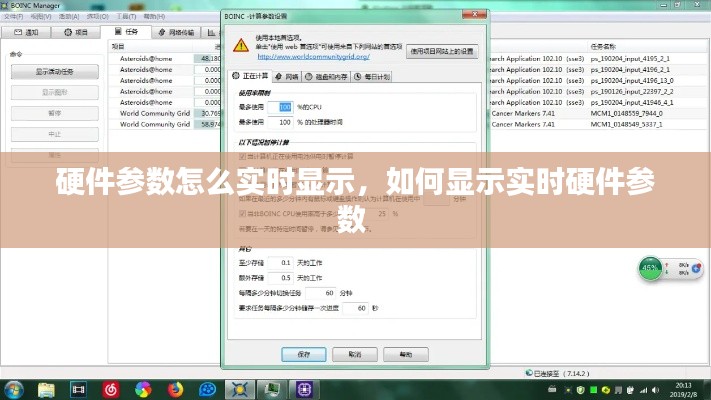711x400 pixels.
Task: Click task-switch interval field before 分钟
Action: pos(321,293)
